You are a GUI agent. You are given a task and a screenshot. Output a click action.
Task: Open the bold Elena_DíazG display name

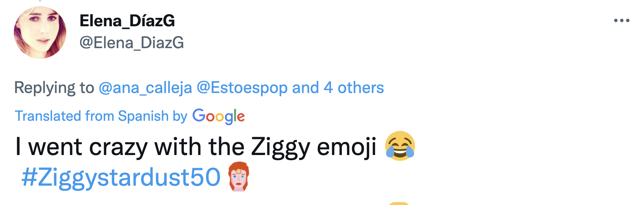click(127, 21)
